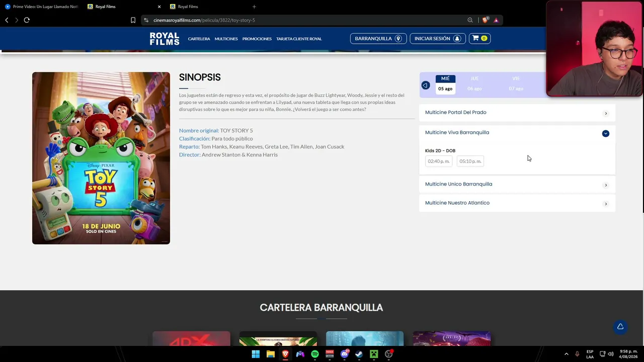This screenshot has width=644, height=362.
Task: Open Minecraft from the taskbar
Action: coord(374,354)
